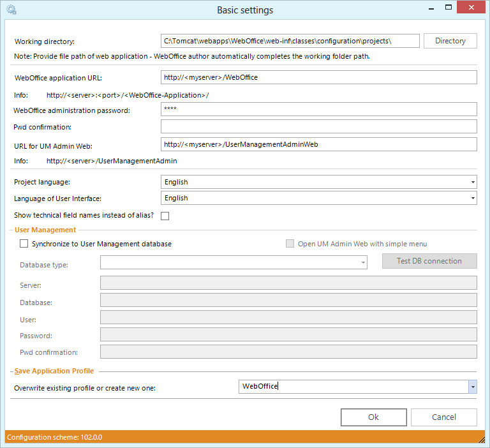Click the Save Application Profile section heading
490x448 pixels.
click(x=54, y=371)
